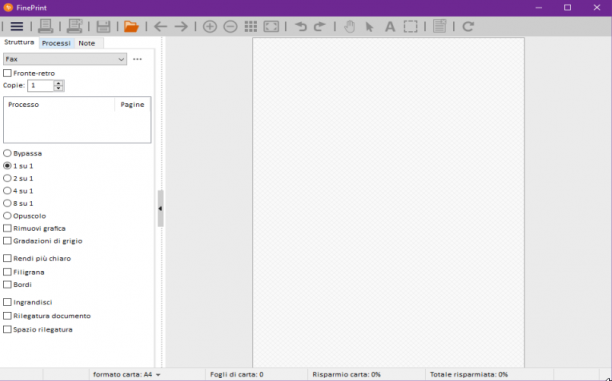Select the 2 su 1 layout
612x381 pixels.
(7, 178)
